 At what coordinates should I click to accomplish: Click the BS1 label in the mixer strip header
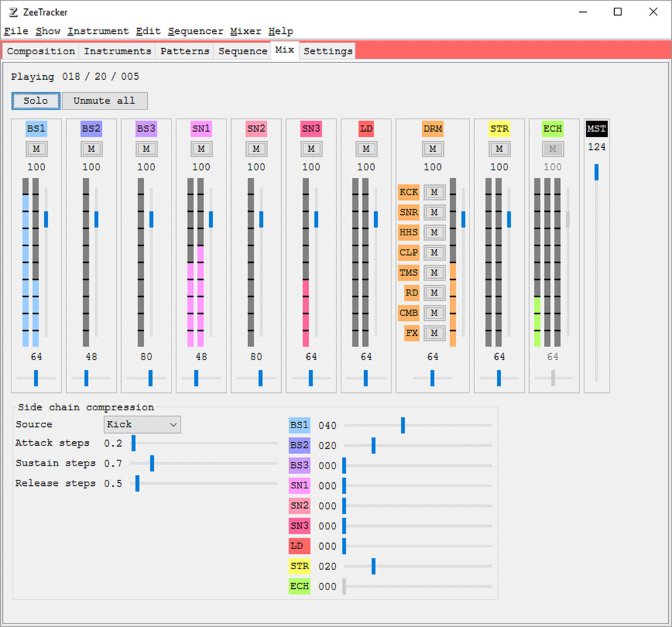pyautogui.click(x=36, y=129)
